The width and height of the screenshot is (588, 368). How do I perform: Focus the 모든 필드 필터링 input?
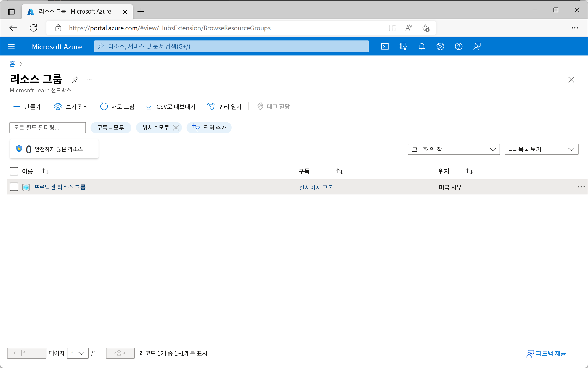pos(47,128)
